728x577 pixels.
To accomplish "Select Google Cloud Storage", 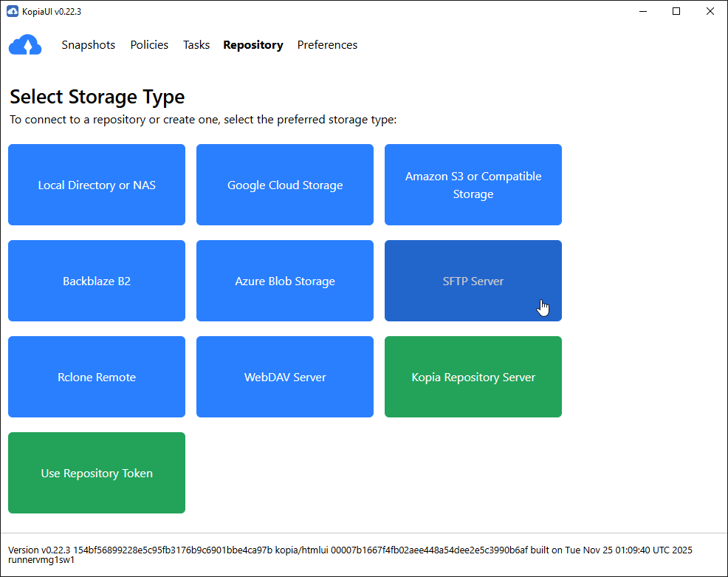I will tap(284, 185).
